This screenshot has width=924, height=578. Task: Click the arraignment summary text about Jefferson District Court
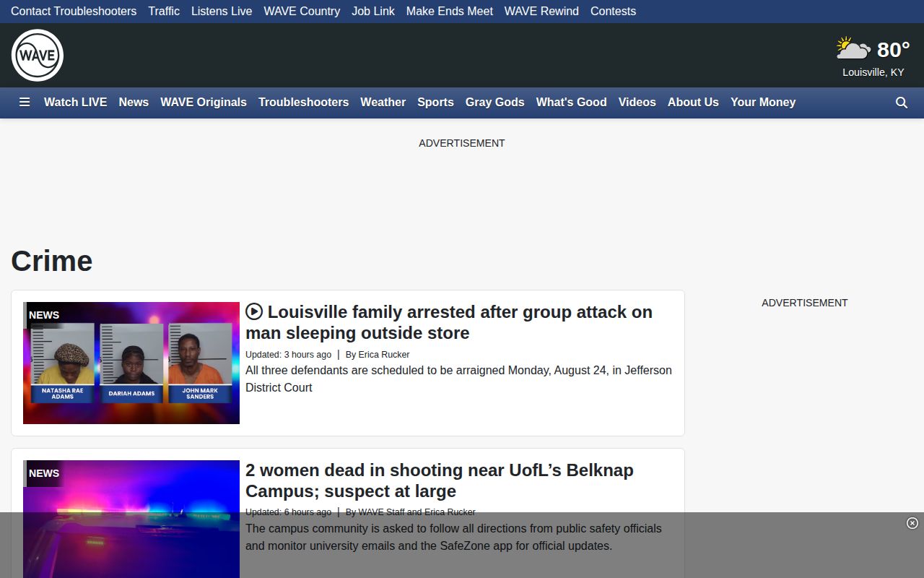[458, 379]
